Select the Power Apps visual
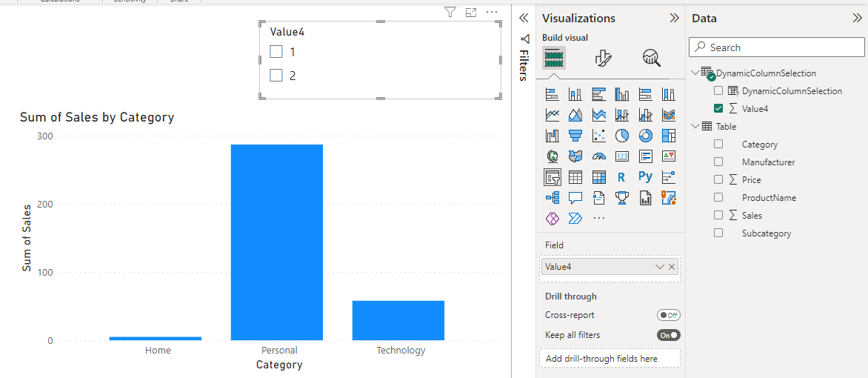 click(x=552, y=218)
